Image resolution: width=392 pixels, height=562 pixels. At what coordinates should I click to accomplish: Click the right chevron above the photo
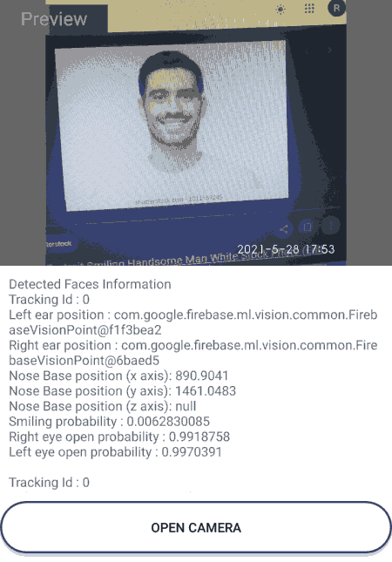329,51
